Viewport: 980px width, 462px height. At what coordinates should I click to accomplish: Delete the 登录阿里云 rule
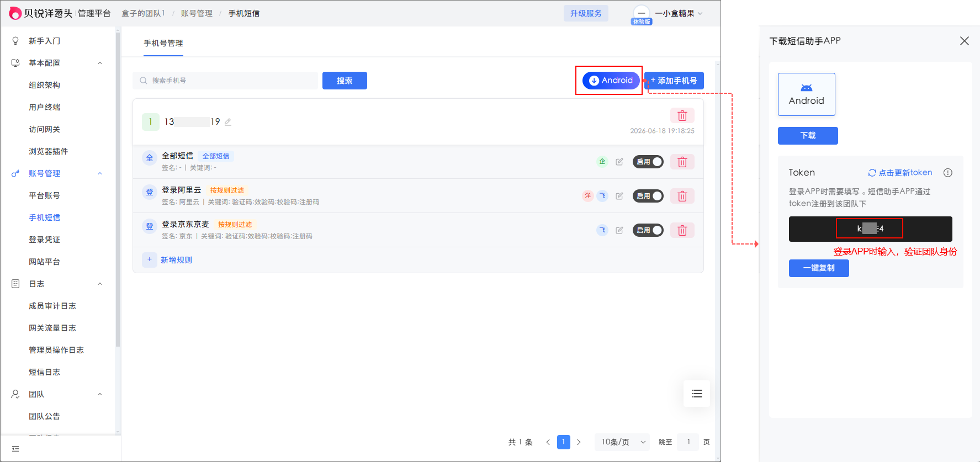[x=682, y=196]
